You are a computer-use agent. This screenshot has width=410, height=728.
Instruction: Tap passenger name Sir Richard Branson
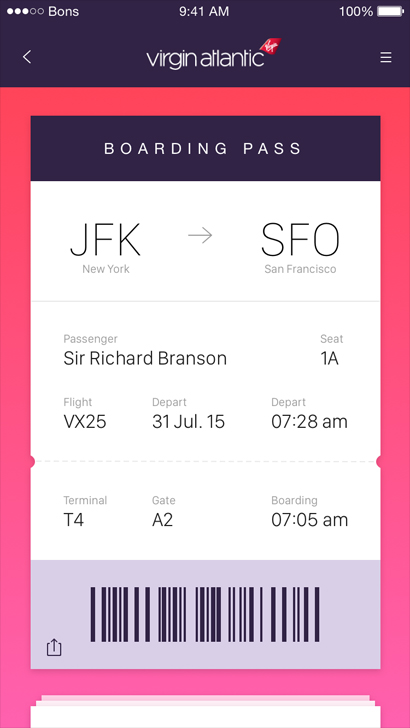[145, 358]
